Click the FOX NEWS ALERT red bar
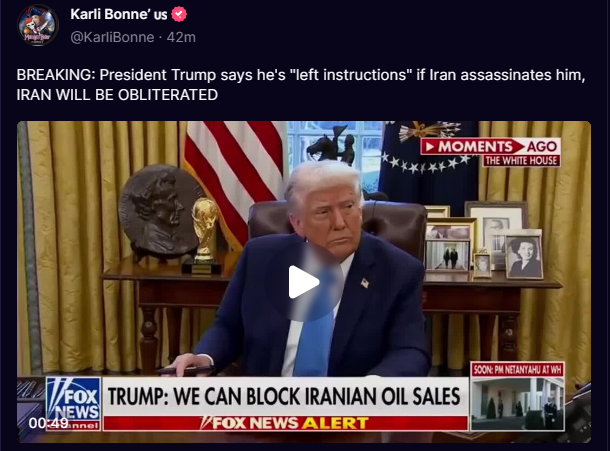The image size is (610, 451). (285, 423)
